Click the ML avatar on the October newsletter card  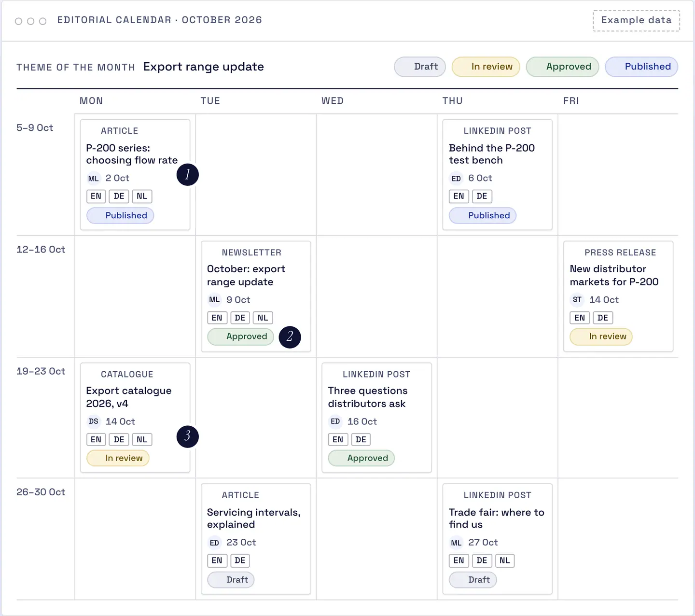point(214,300)
